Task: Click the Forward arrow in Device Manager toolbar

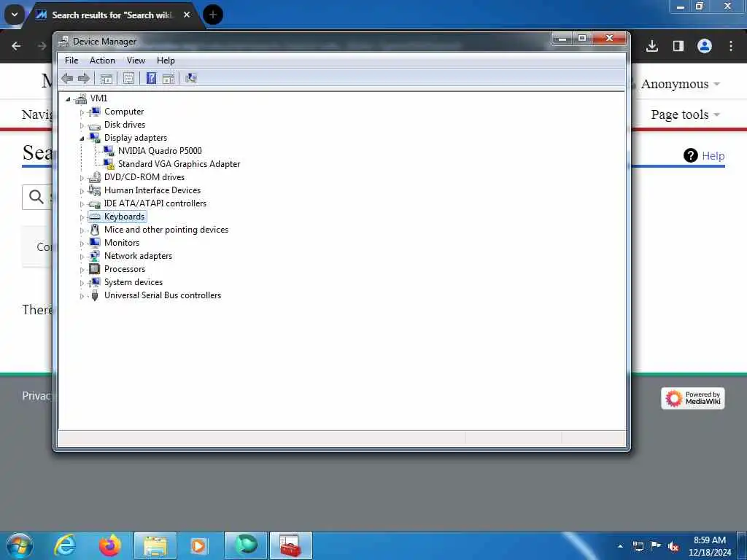Action: (84, 79)
